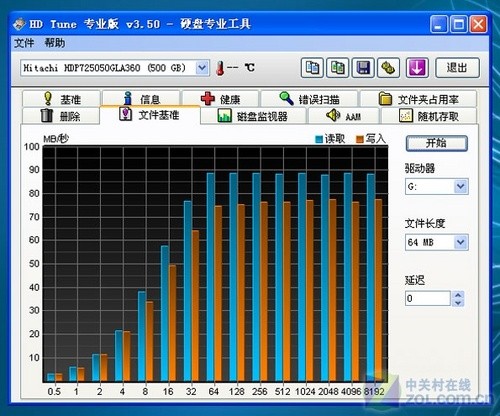Switch to the 磁盘监视器 tab
The image size is (500, 416).
(253, 116)
